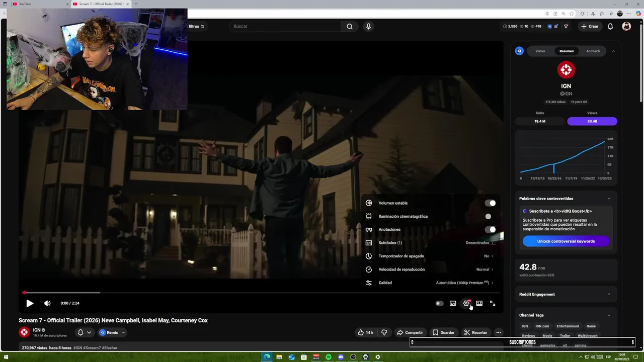Open notification bell dropdown for IGN
Image resolution: width=644 pixels, height=362 pixels.
pos(85,332)
